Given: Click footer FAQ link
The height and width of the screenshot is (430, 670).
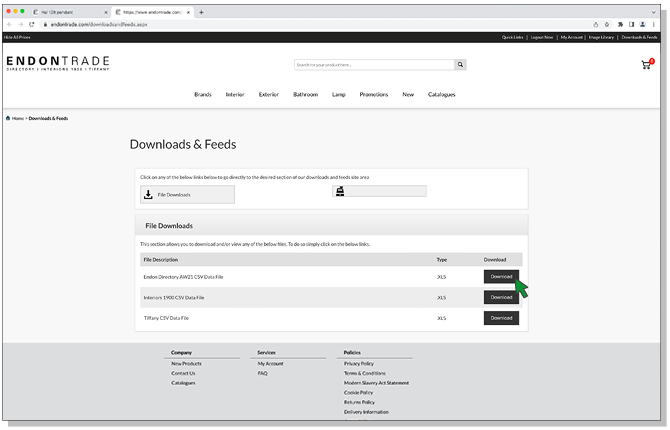Looking at the screenshot, I should click(262, 374).
